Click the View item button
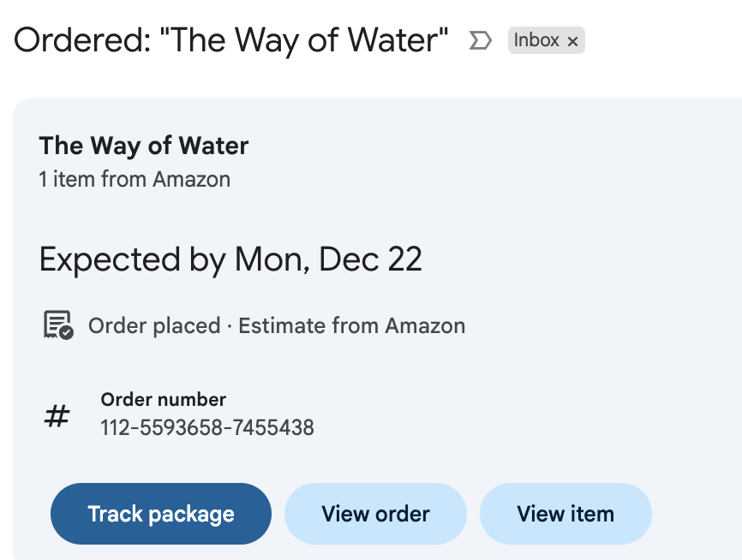742x560 pixels. click(x=565, y=514)
